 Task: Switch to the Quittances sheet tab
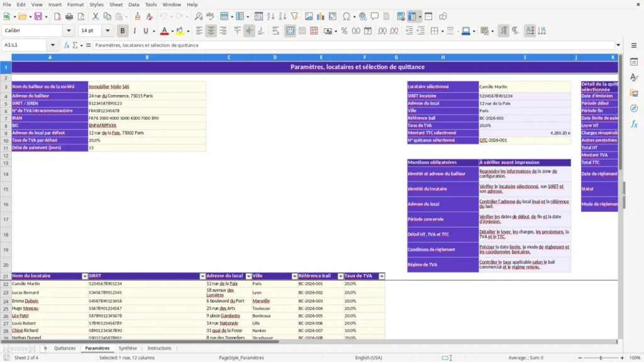65,348
